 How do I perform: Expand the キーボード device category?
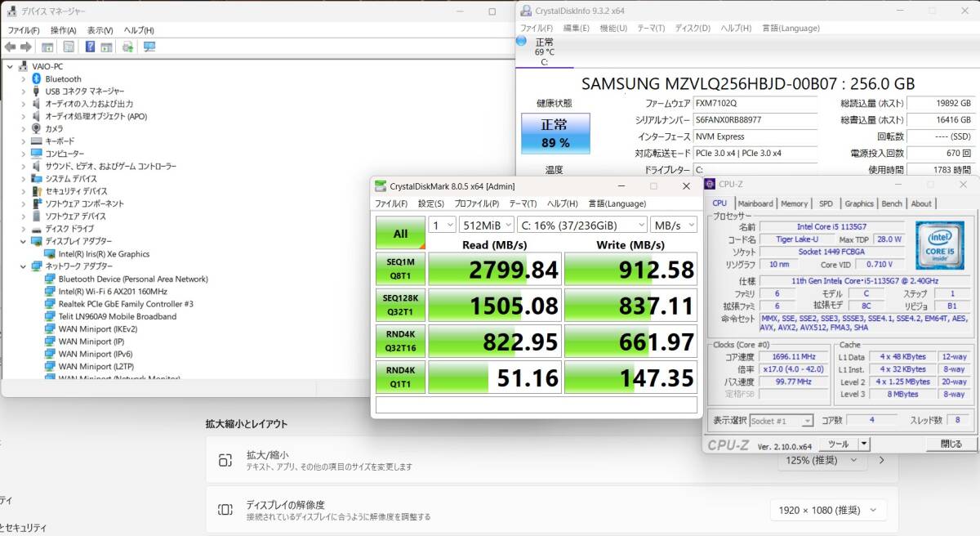tap(23, 141)
